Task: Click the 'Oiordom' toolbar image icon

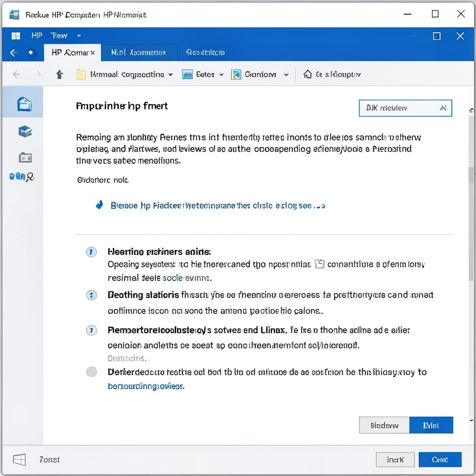Action: point(236,74)
